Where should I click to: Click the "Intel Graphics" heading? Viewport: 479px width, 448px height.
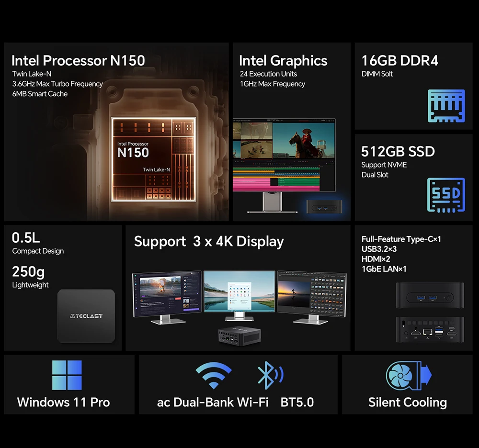click(283, 61)
